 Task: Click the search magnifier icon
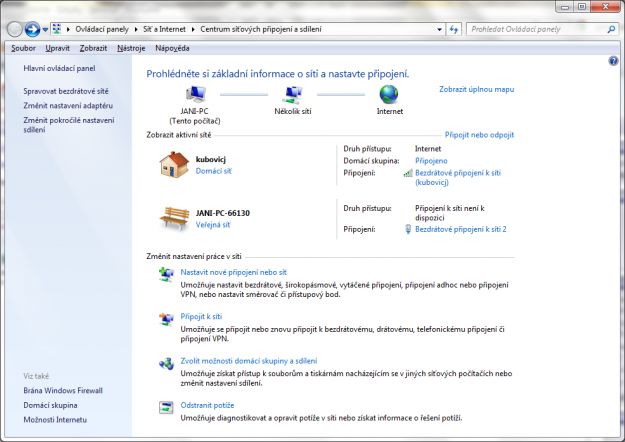(x=611, y=29)
